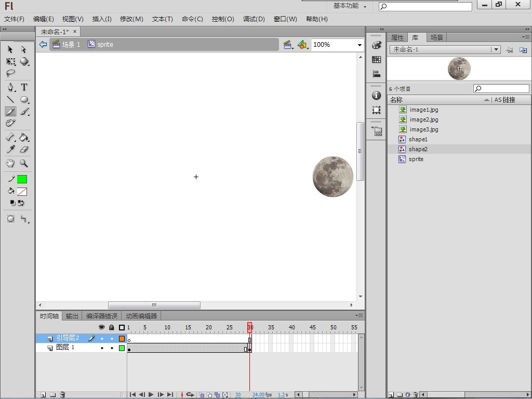Select the Paint Bucket tool
Viewport: 532px width, 399px height.
pos(24,137)
